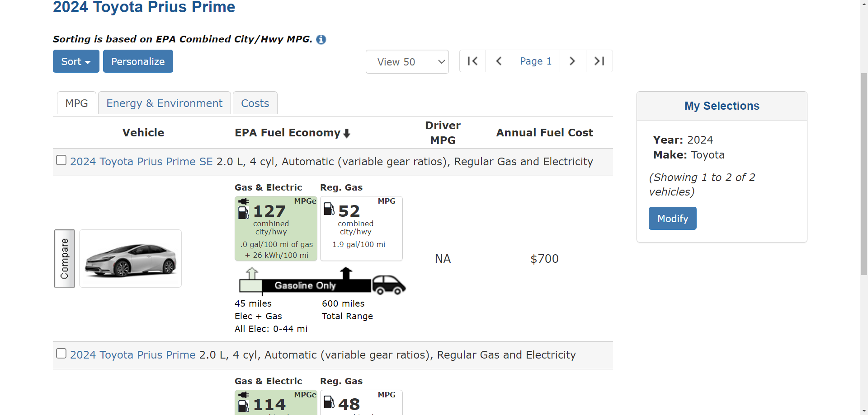This screenshot has width=868, height=415.
Task: Click the 2024 Toyota Prius Prime page heading
Action: [144, 7]
